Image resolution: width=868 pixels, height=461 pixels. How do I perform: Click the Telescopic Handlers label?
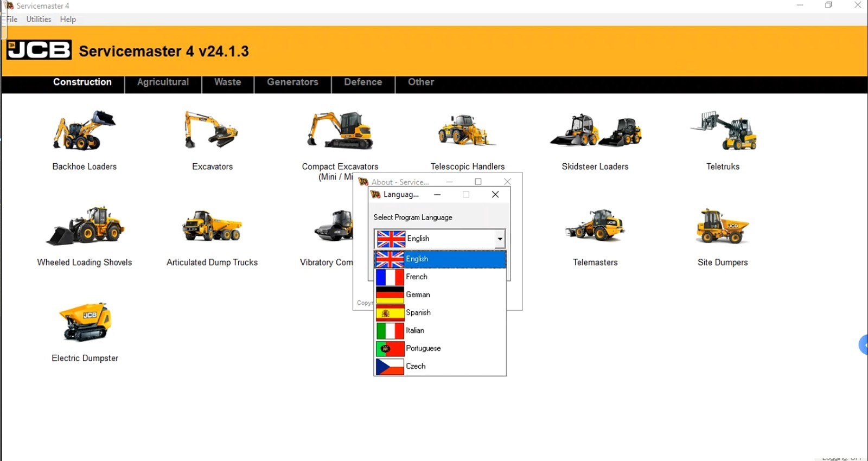[x=468, y=167]
